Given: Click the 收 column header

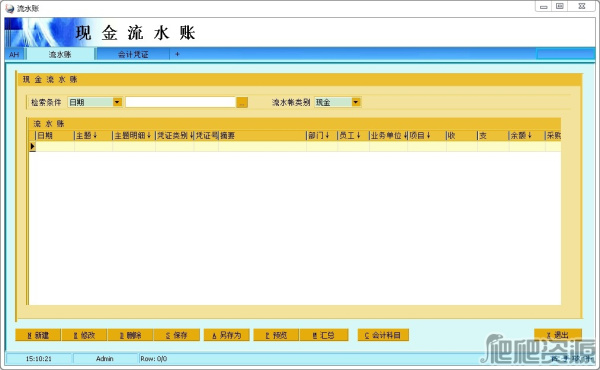Looking at the screenshot, I should 462,135.
